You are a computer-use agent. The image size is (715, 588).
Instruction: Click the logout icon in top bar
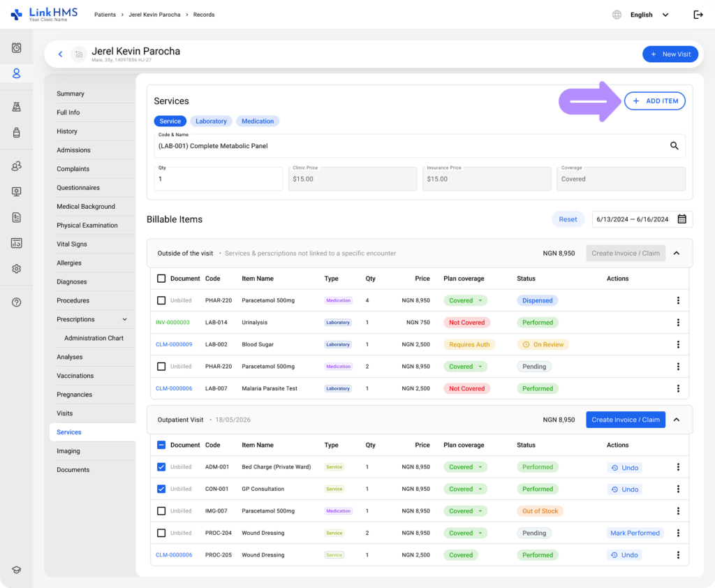(698, 15)
